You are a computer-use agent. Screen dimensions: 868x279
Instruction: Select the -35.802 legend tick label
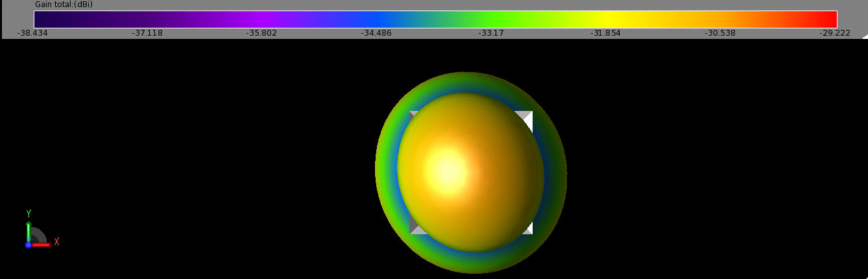click(x=261, y=33)
